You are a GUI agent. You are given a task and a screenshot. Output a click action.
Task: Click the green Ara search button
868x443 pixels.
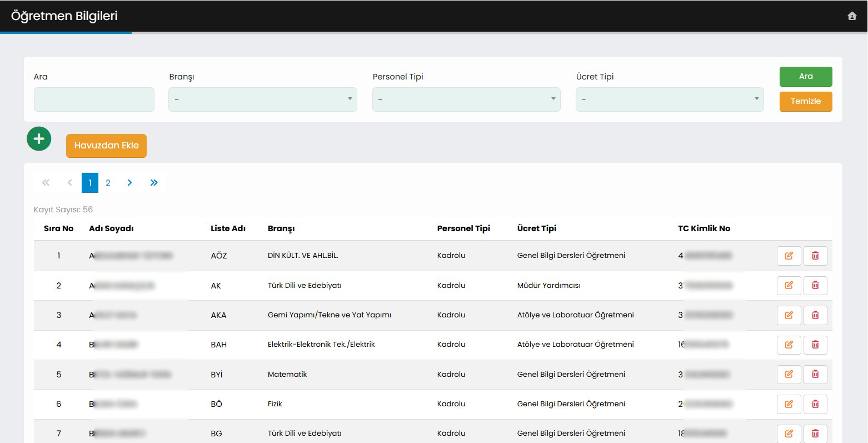[806, 77]
